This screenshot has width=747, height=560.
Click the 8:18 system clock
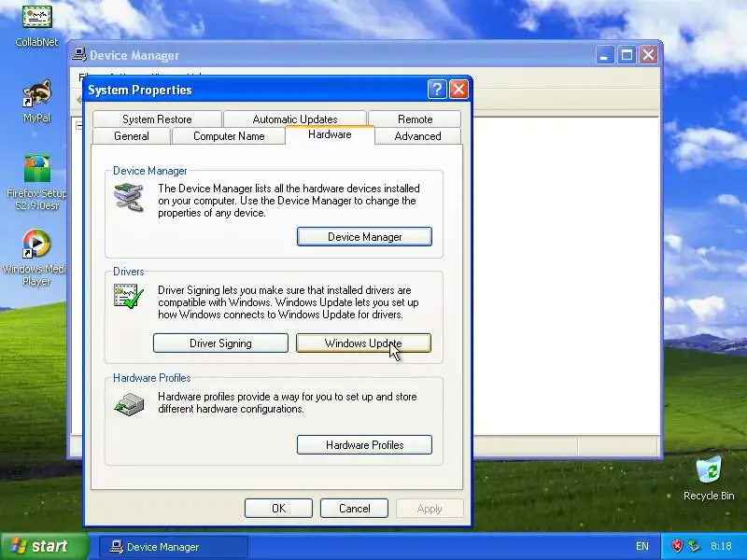tap(721, 546)
